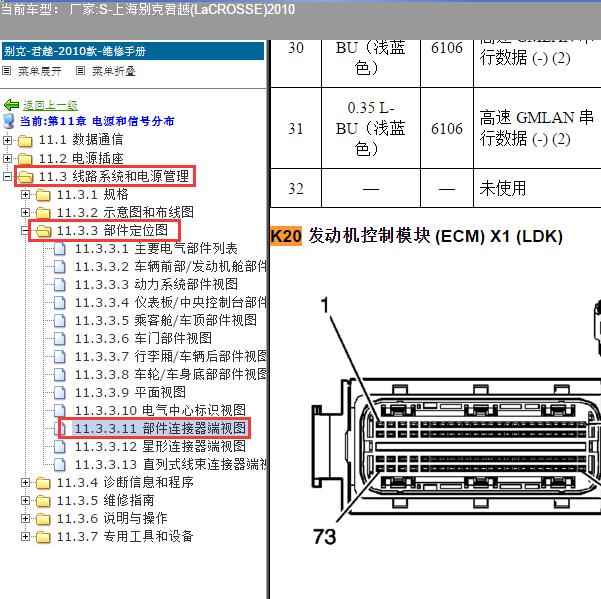Click the 11.3.3.12 星形连接器端视图 page icon
601x599 pixels.
point(60,446)
